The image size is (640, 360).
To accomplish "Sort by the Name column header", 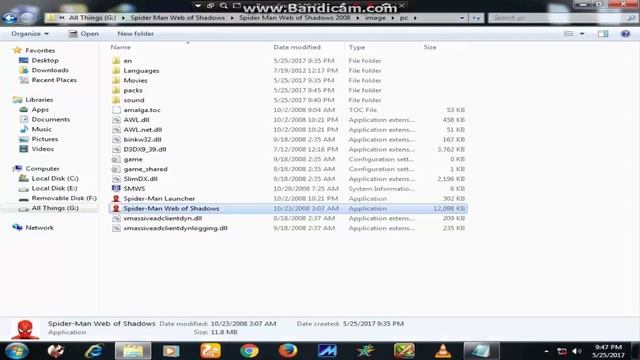I will tap(121, 47).
